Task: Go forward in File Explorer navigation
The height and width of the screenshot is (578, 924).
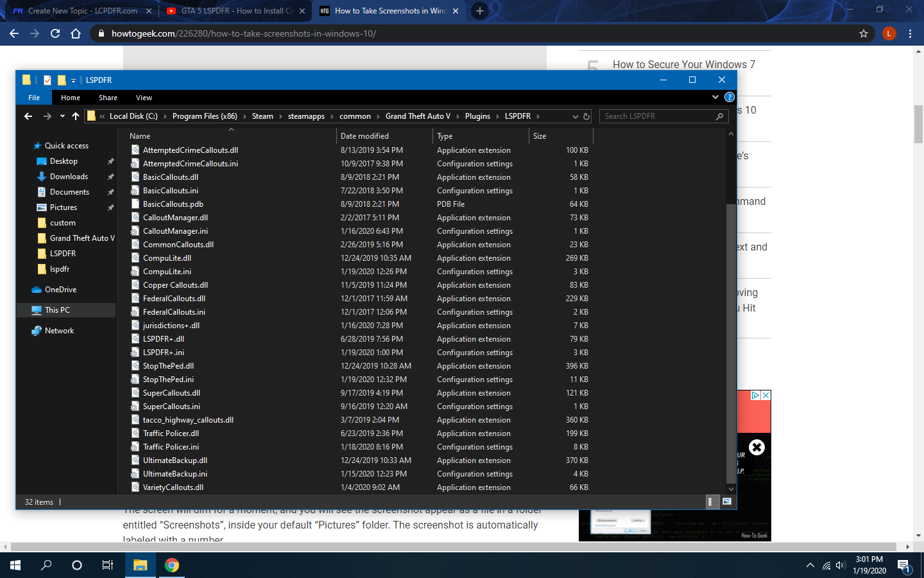Action: 47,116
